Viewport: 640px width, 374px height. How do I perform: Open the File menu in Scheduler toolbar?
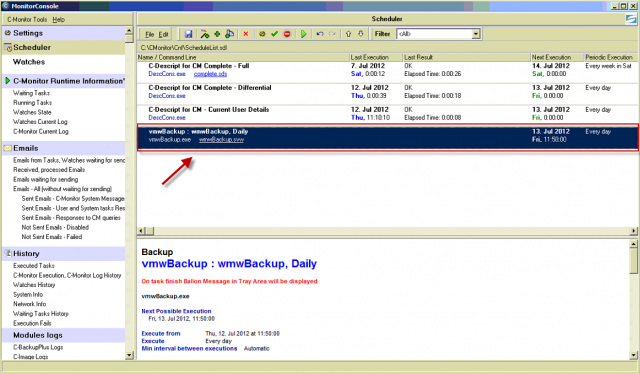pyautogui.click(x=149, y=34)
